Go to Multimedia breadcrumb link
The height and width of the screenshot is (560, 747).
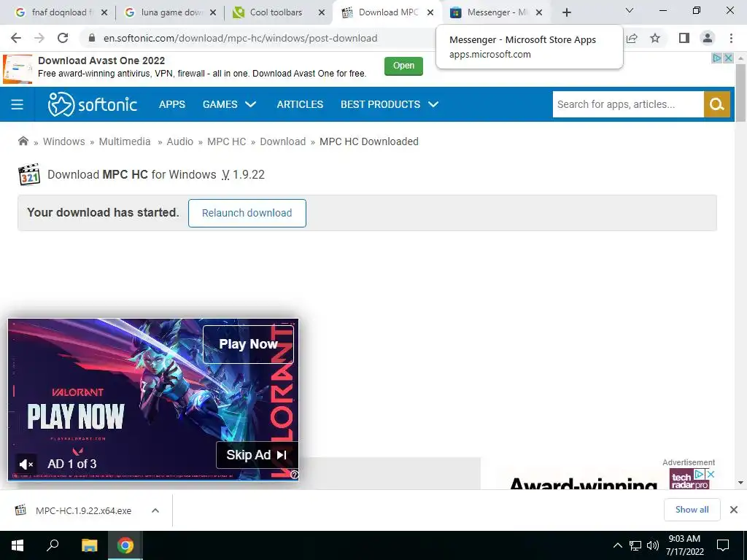pos(124,141)
